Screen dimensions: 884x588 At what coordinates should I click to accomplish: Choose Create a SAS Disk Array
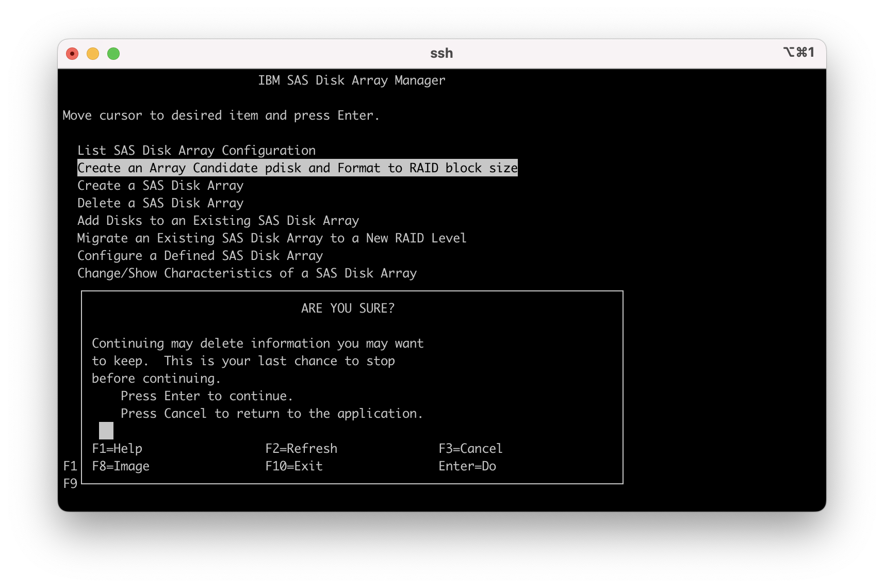click(x=160, y=186)
